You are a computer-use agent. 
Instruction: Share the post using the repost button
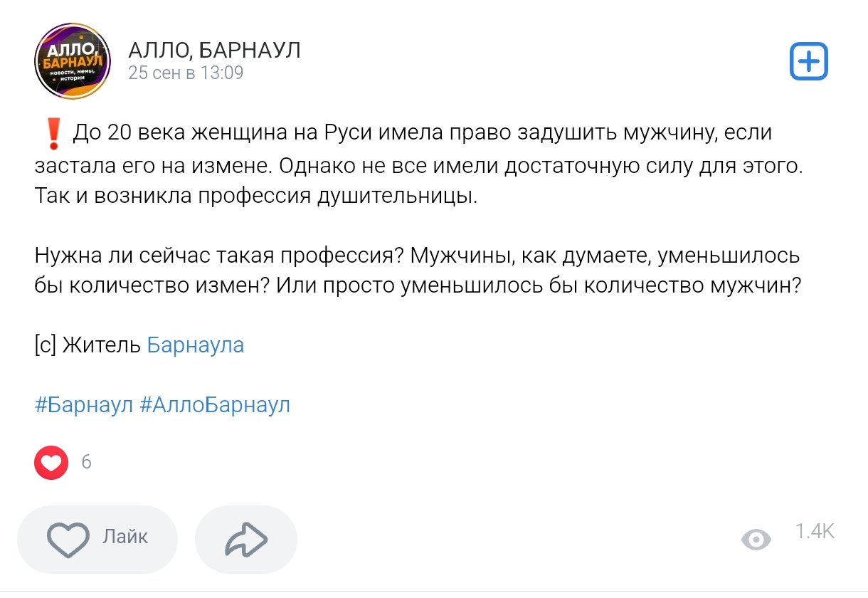coord(245,539)
